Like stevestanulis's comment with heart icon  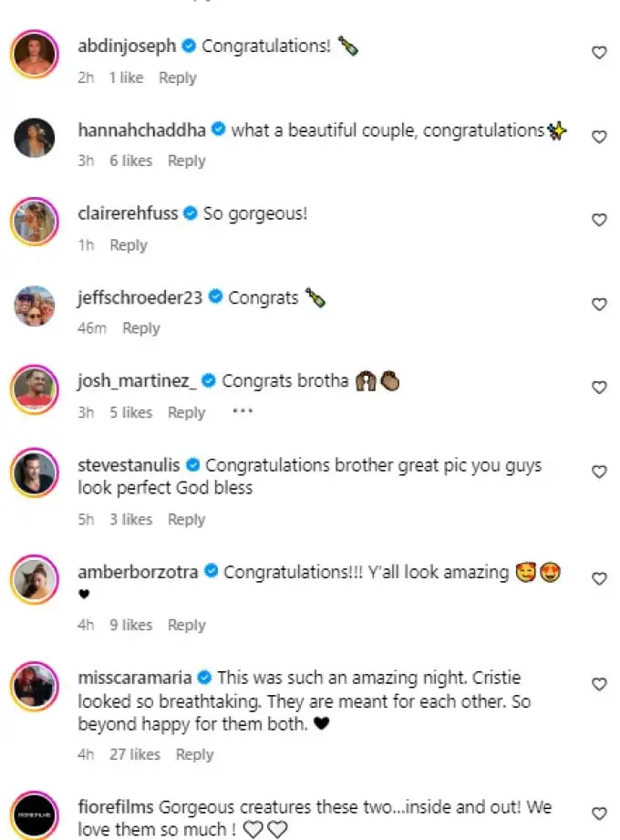[x=599, y=472]
